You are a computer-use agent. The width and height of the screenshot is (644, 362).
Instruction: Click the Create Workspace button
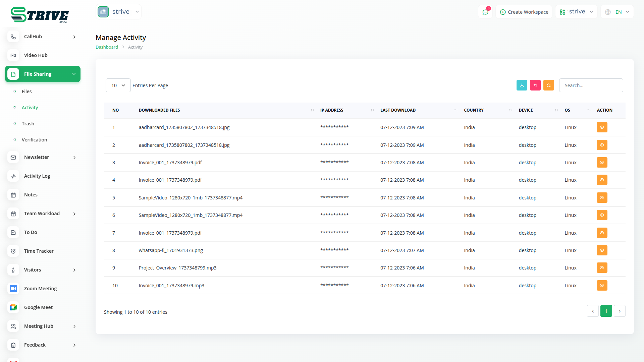(524, 12)
